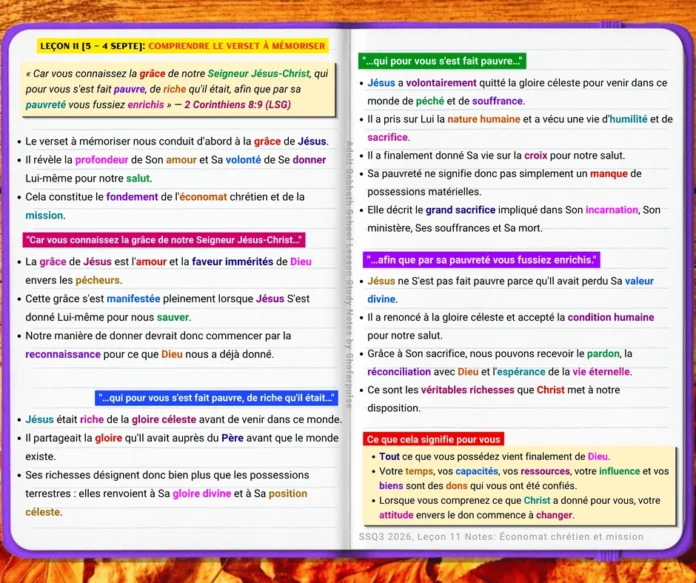Select the word "temps" in the yellow box

point(418,472)
